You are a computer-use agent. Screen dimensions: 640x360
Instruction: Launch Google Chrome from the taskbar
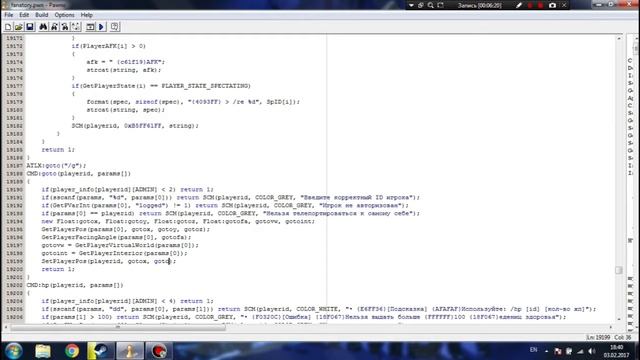(72, 351)
